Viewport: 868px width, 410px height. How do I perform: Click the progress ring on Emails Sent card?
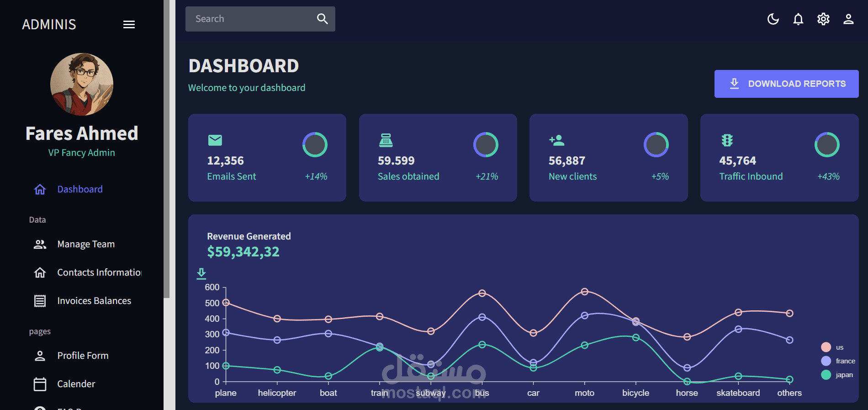[x=315, y=145]
